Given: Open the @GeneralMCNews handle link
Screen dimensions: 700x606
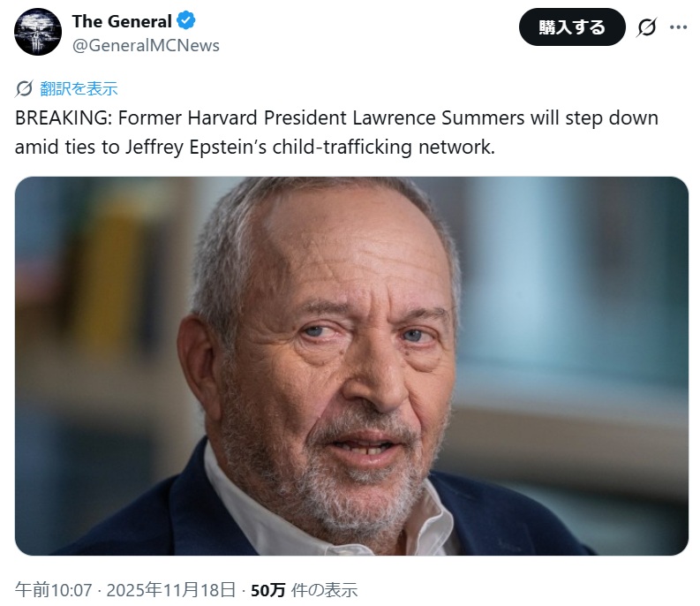Looking at the screenshot, I should pos(146,45).
